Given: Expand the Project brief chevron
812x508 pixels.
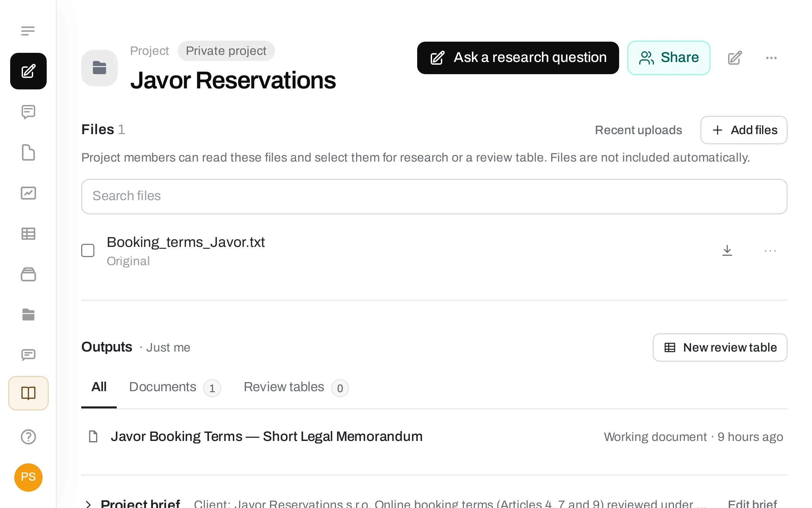Looking at the screenshot, I should click(88, 504).
